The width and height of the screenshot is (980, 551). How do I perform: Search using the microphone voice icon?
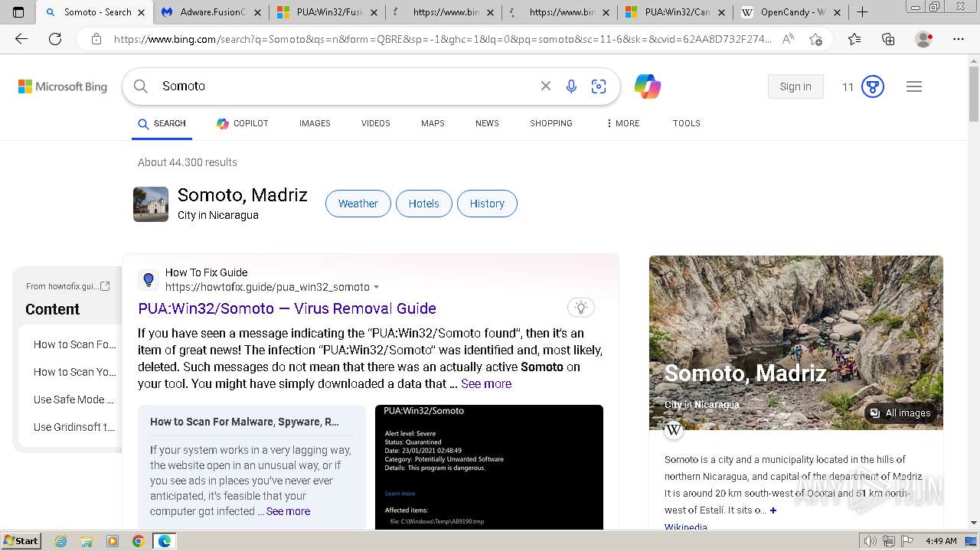(571, 86)
